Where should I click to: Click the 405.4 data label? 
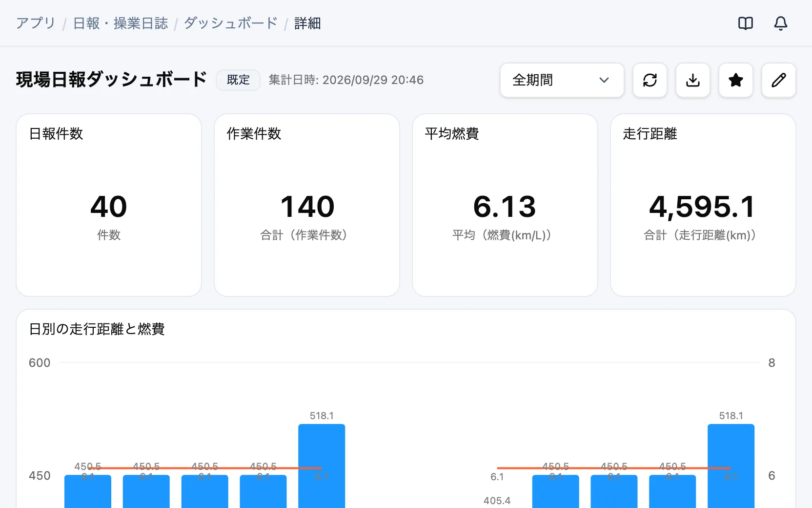[497, 501]
